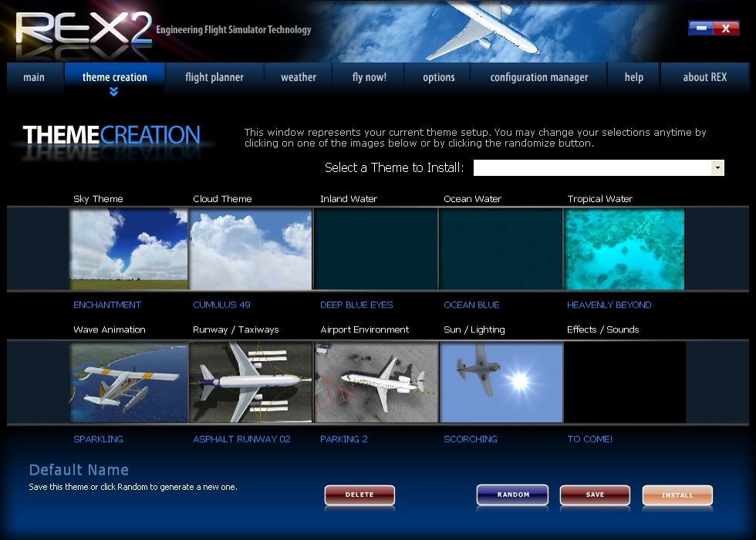Viewport: 756px width, 540px height.
Task: Click the SAVE button
Action: coord(595,495)
